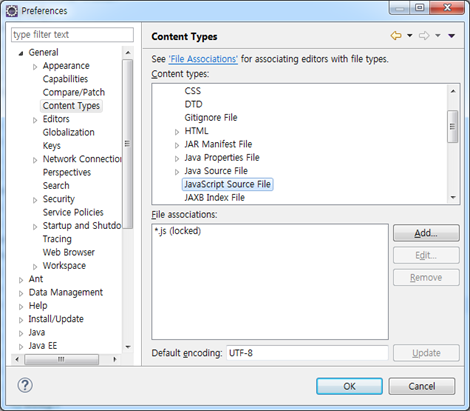Click the Cancel button

pyautogui.click(x=422, y=386)
